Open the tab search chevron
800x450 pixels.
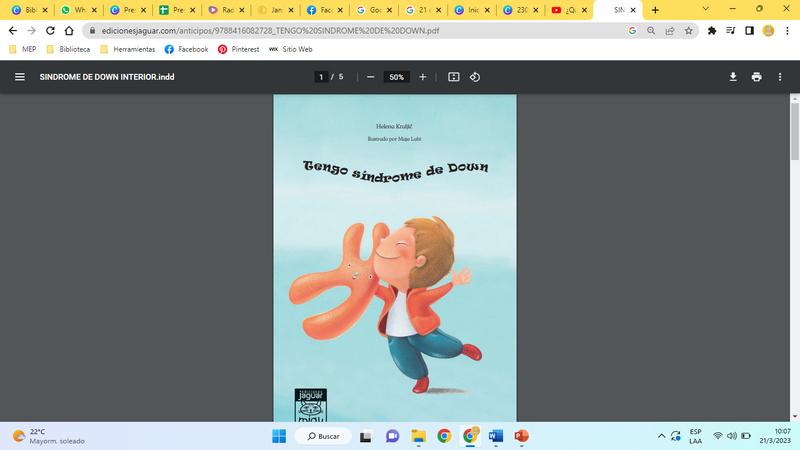(x=706, y=9)
